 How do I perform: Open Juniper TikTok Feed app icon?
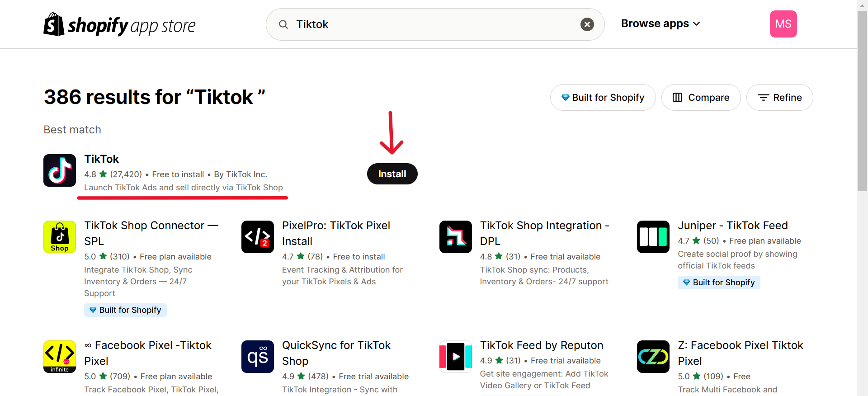tap(653, 237)
